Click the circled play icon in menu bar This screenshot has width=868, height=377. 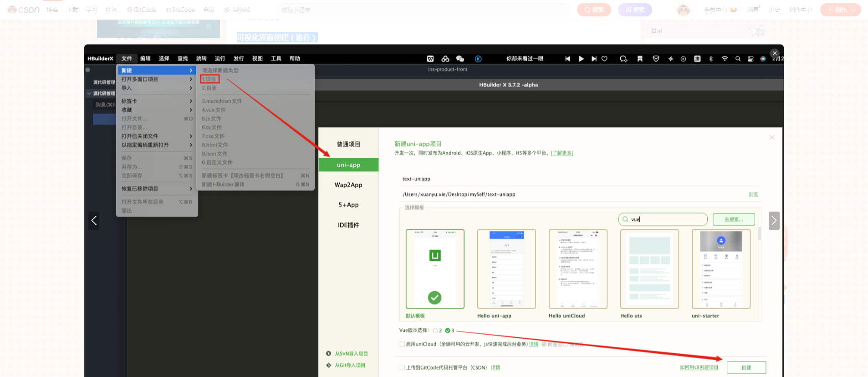tap(683, 59)
